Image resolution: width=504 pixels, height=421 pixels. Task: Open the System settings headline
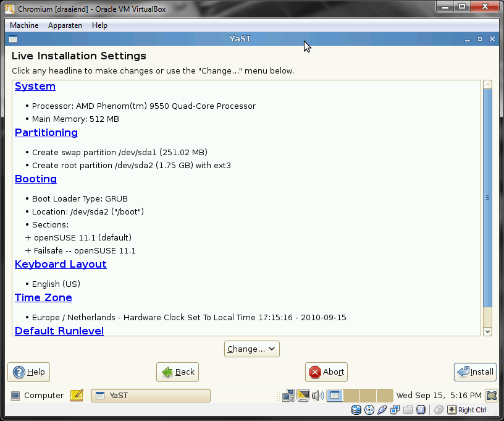[x=35, y=86]
